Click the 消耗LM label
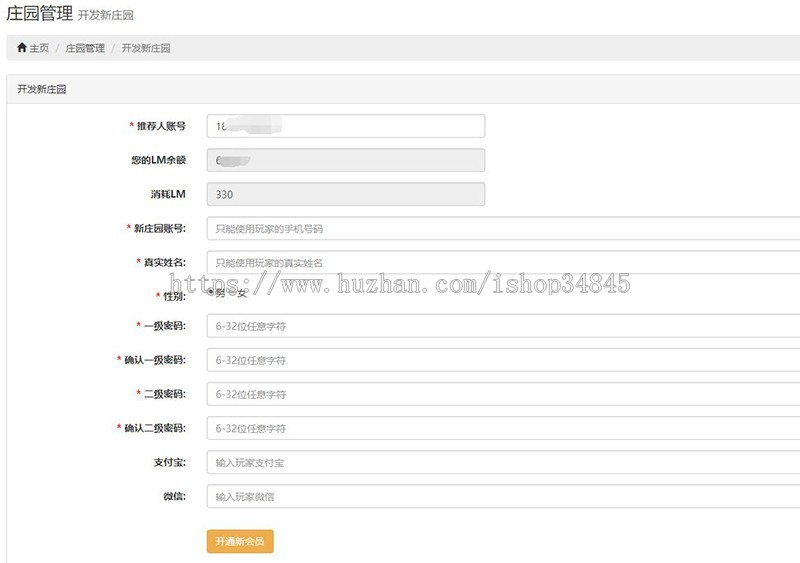 click(168, 194)
